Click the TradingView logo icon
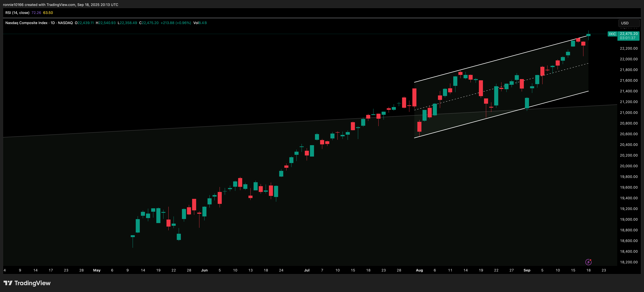Viewport: 644px width, 292px height. coord(8,283)
